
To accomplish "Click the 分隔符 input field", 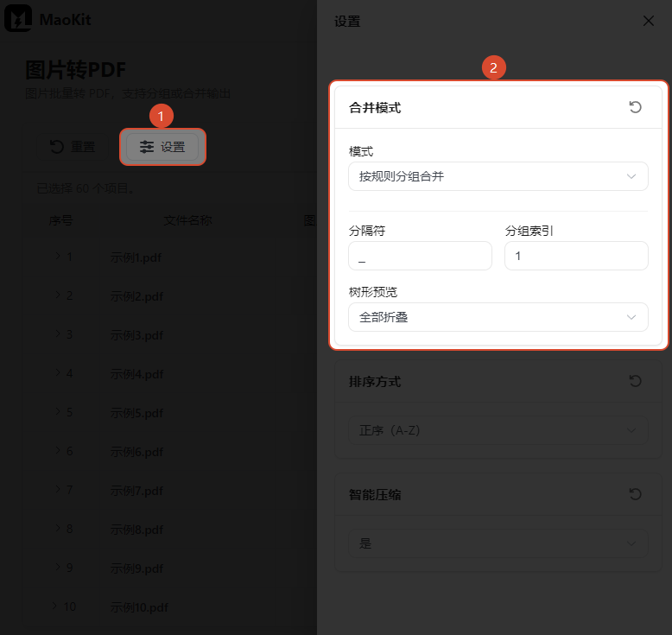I will 420,256.
